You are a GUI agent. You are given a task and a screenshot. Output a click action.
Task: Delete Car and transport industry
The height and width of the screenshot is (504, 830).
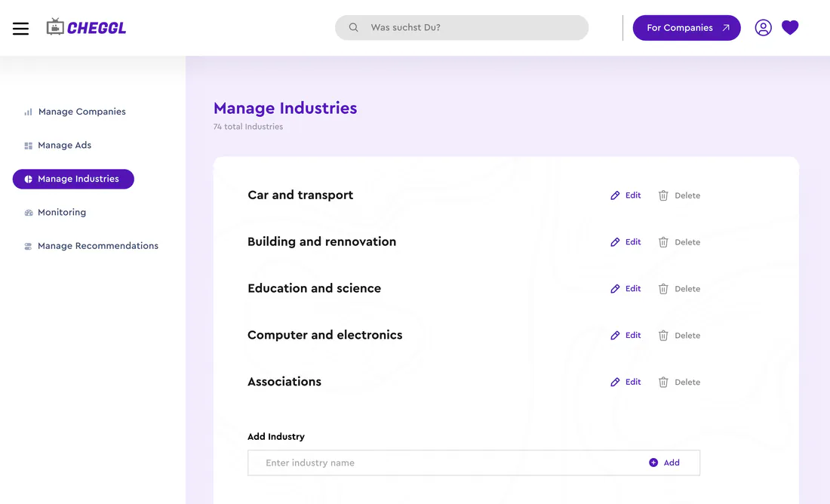pyautogui.click(x=679, y=195)
